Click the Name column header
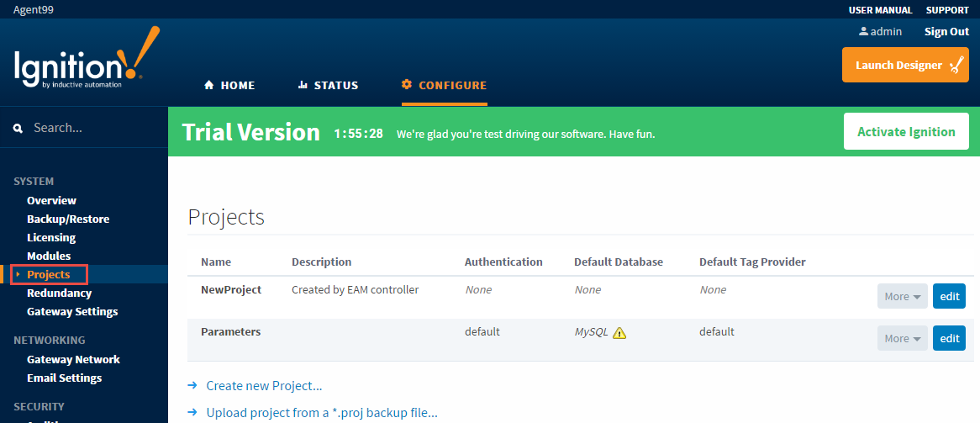Viewport: 980px width, 423px height. point(216,262)
